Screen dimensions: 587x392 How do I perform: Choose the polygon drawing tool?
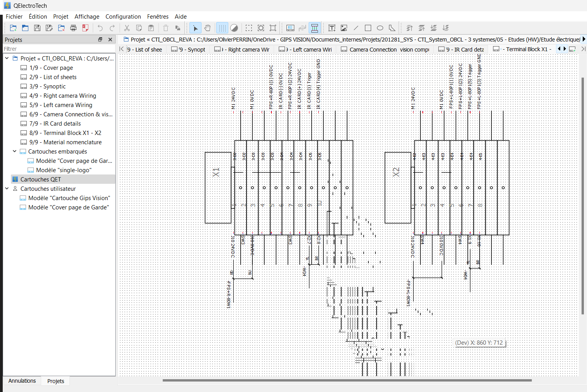392,28
